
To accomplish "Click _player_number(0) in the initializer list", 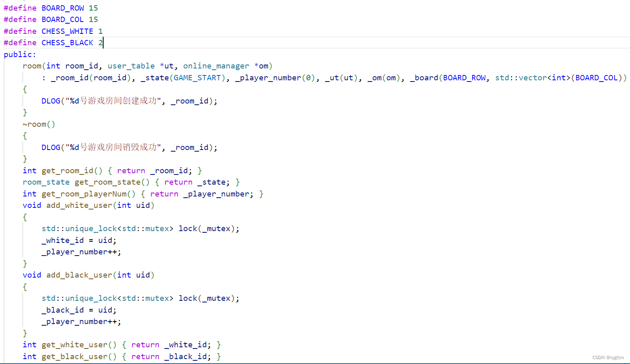I will click(x=275, y=77).
